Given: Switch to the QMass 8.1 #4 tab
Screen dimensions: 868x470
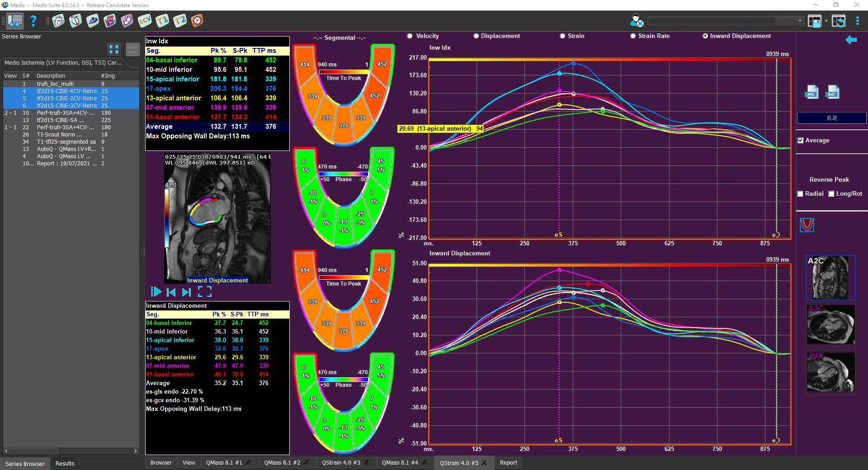Looking at the screenshot, I should [400, 463].
